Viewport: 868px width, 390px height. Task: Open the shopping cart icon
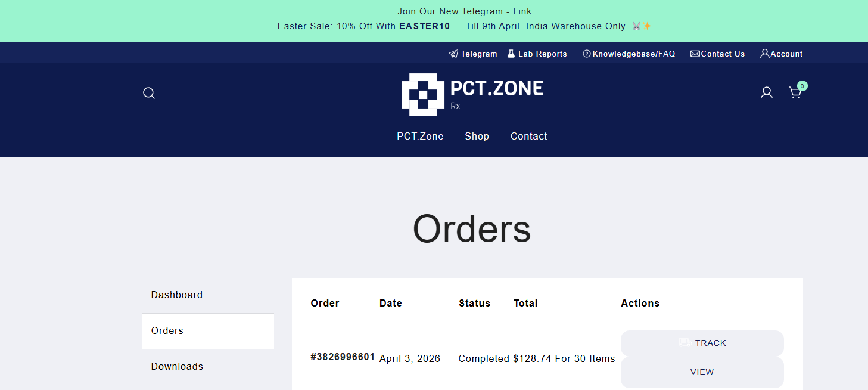click(795, 93)
